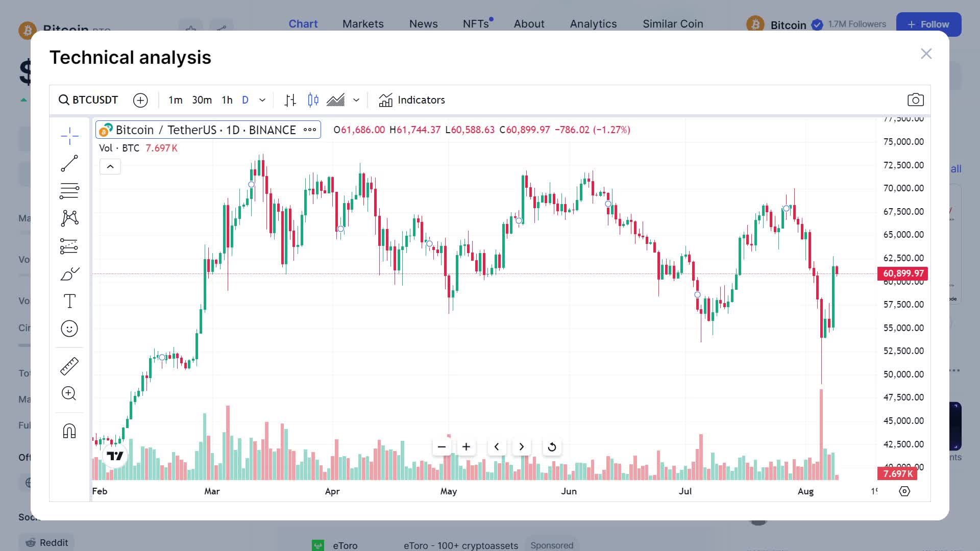Select the D daily timeframe
980x551 pixels.
pos(246,100)
